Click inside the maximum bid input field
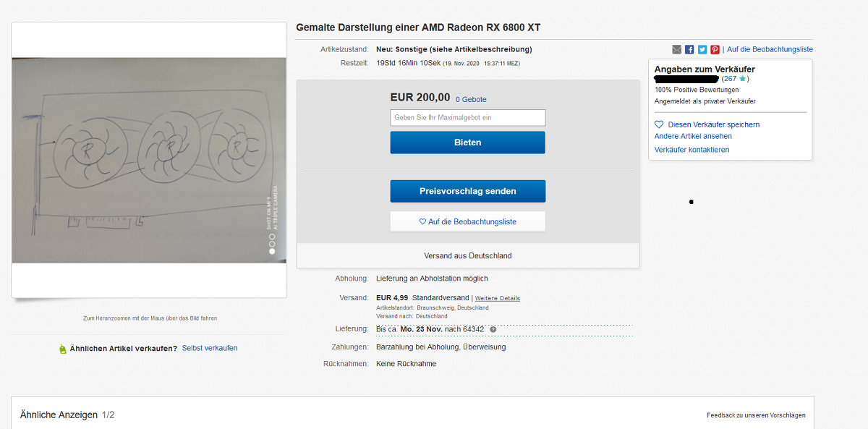The width and height of the screenshot is (868, 429). click(467, 117)
